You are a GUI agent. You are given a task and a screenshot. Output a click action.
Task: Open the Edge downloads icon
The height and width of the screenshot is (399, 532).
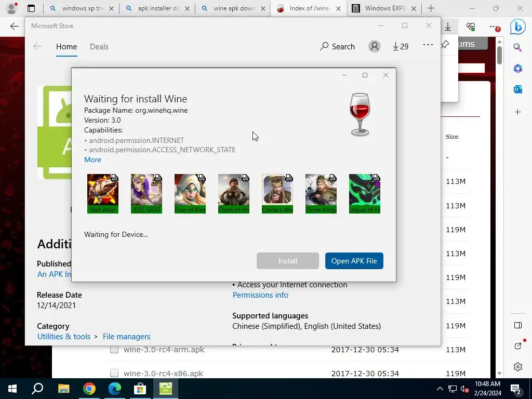[448, 27]
